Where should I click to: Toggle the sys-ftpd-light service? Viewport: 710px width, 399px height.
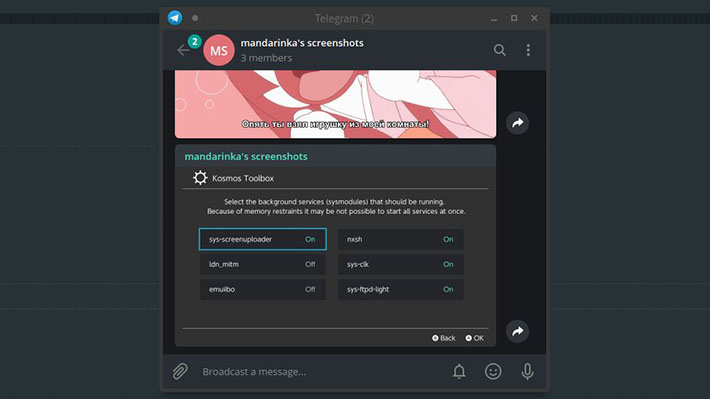[x=400, y=289]
